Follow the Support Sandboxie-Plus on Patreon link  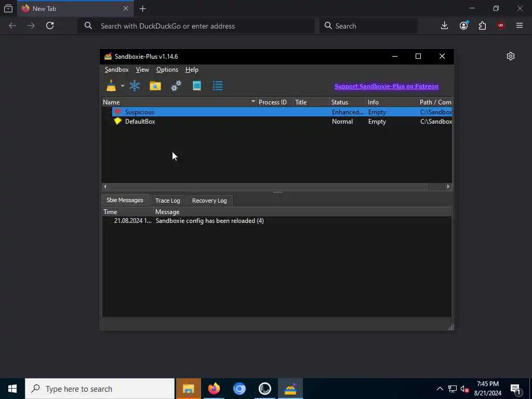click(x=387, y=86)
